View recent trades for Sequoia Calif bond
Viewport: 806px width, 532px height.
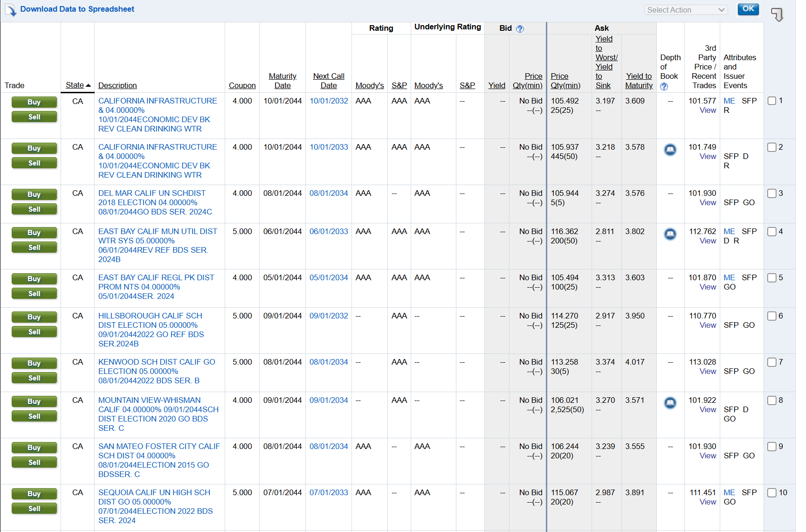pyautogui.click(x=708, y=502)
